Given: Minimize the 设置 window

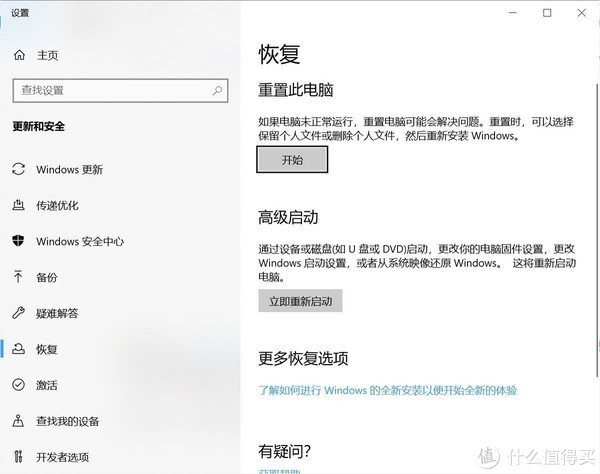Looking at the screenshot, I should tap(513, 13).
